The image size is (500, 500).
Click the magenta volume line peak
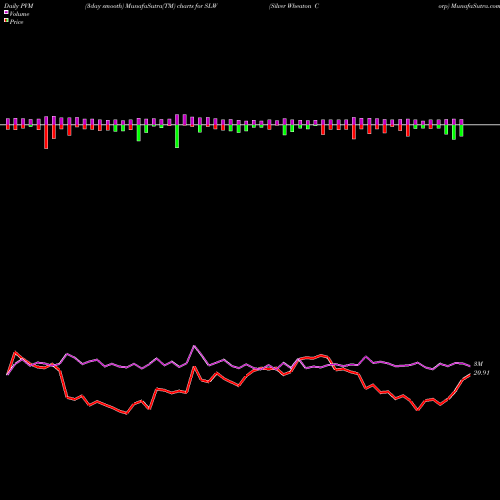pos(194,346)
